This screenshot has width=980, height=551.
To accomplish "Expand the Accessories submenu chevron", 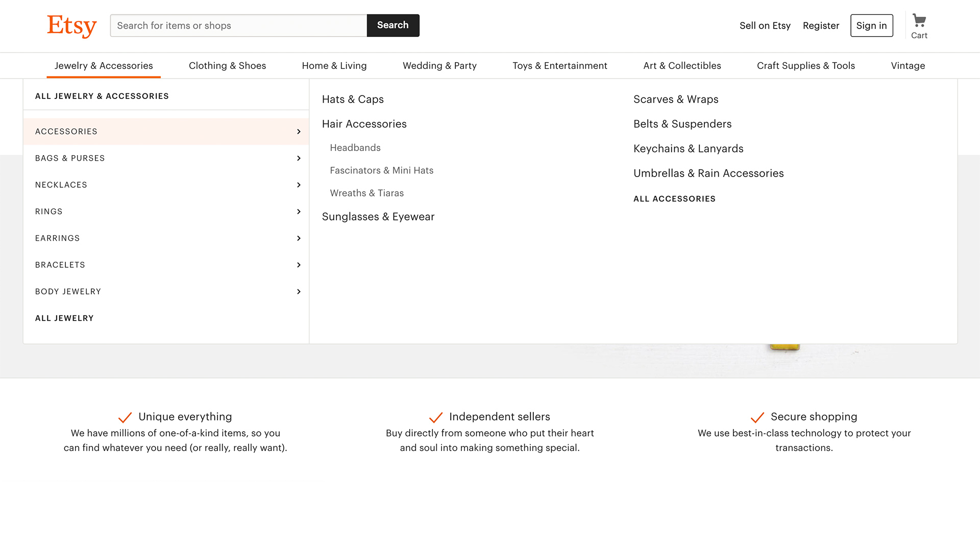I will click(x=299, y=132).
